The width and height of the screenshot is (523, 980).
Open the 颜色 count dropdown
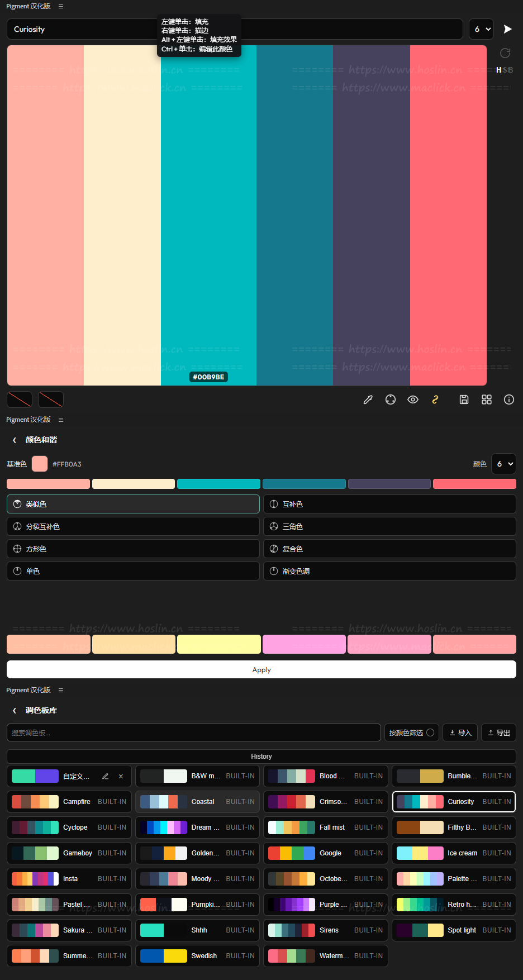point(503,464)
